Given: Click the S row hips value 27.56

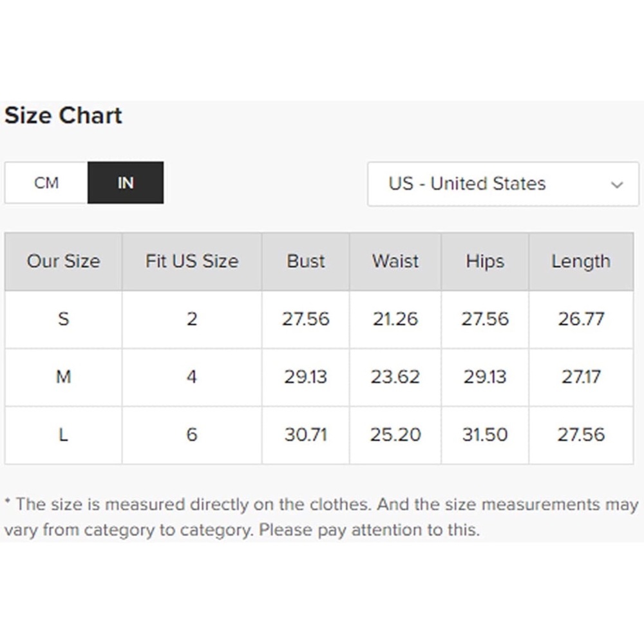Looking at the screenshot, I should coord(485,319).
